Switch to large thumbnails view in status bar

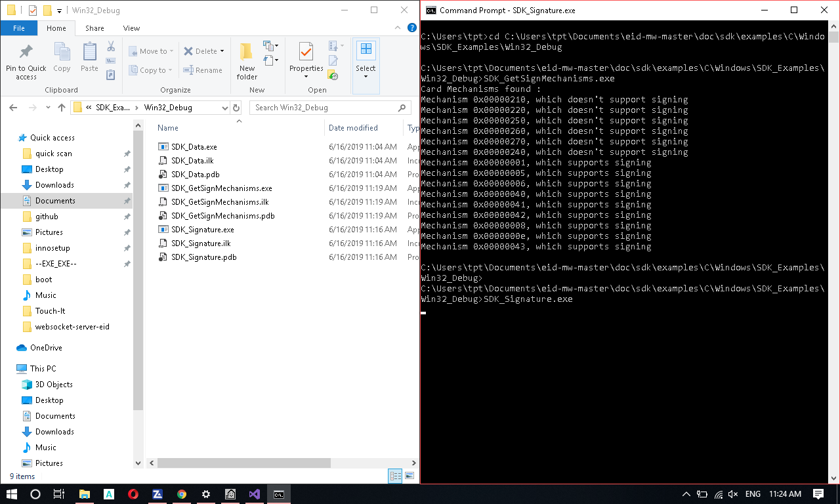tap(408, 476)
